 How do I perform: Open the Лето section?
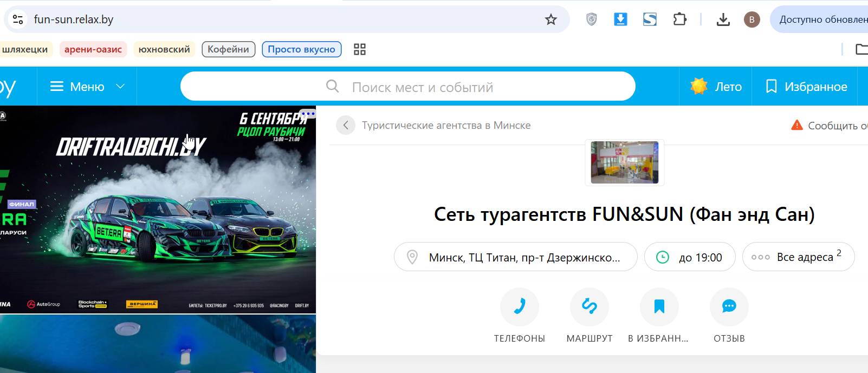tap(716, 87)
